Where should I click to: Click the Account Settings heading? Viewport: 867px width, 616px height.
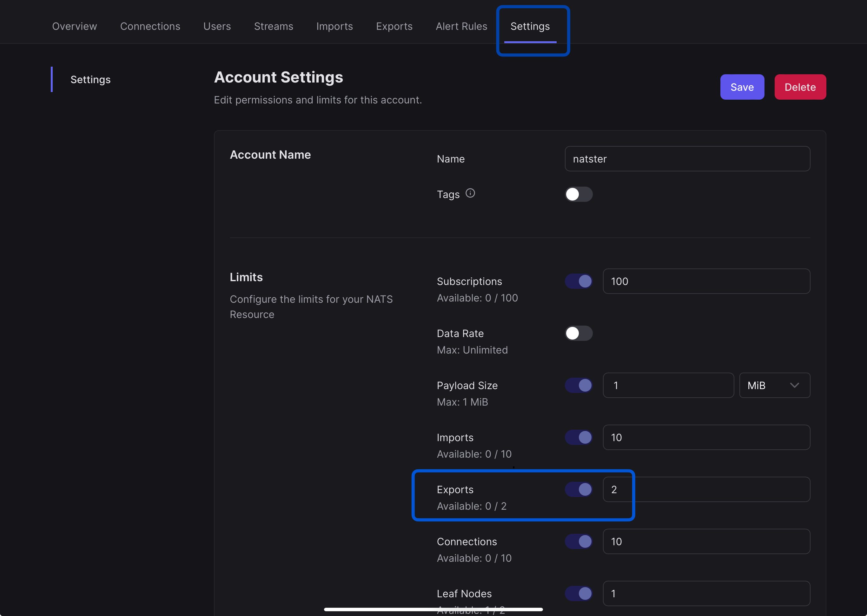pyautogui.click(x=278, y=77)
